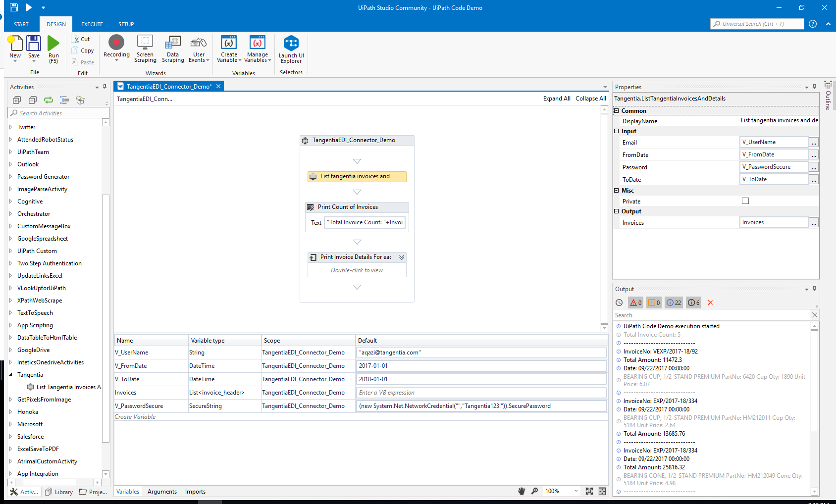Run the workflow with the green Run icon
The image size is (836, 504).
click(53, 44)
